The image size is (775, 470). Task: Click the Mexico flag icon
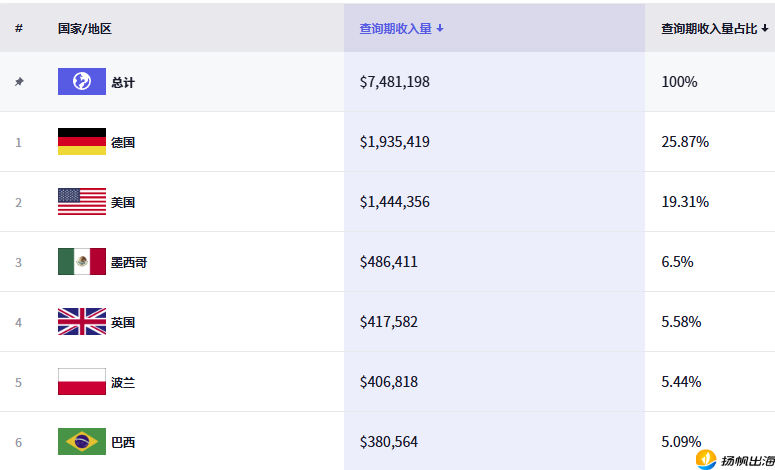click(82, 262)
